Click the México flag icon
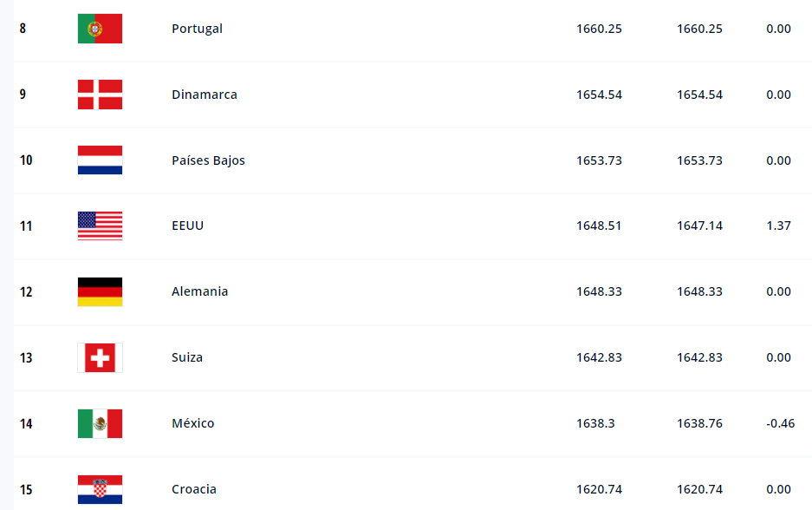Screen dimensions: 812x510 point(100,423)
